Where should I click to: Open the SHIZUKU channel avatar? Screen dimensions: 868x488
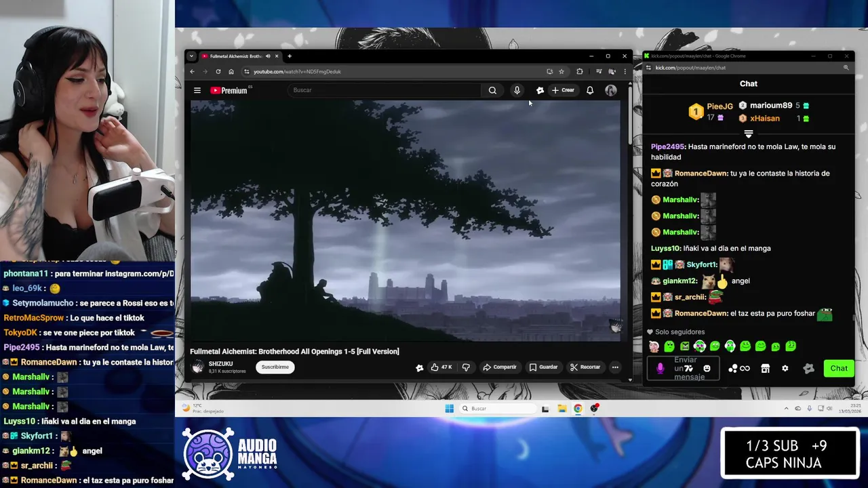tap(197, 367)
